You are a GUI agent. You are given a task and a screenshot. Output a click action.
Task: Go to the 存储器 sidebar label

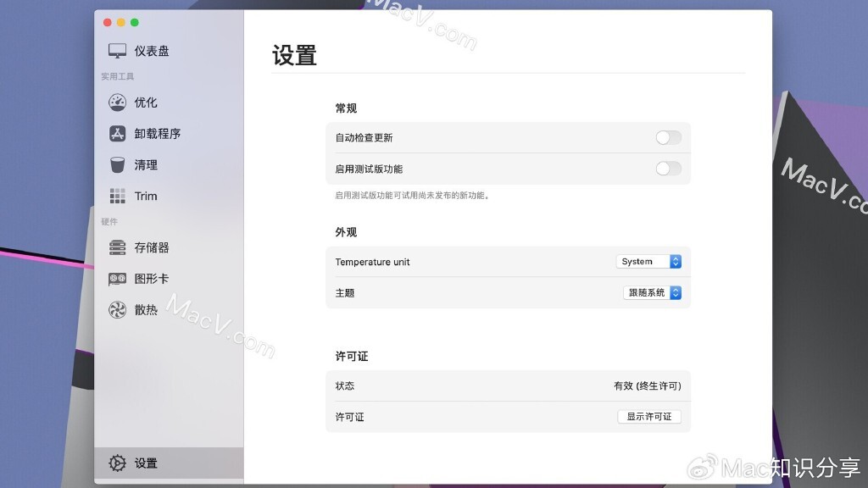[152, 247]
